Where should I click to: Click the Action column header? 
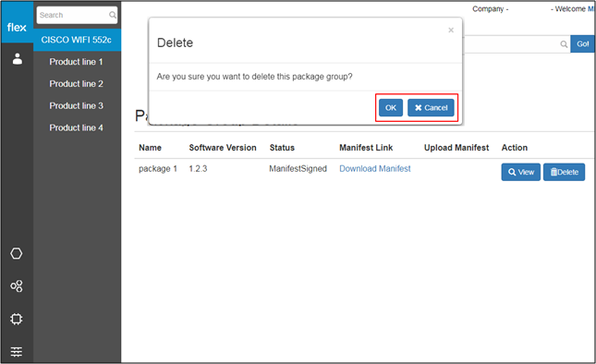pyautogui.click(x=515, y=148)
